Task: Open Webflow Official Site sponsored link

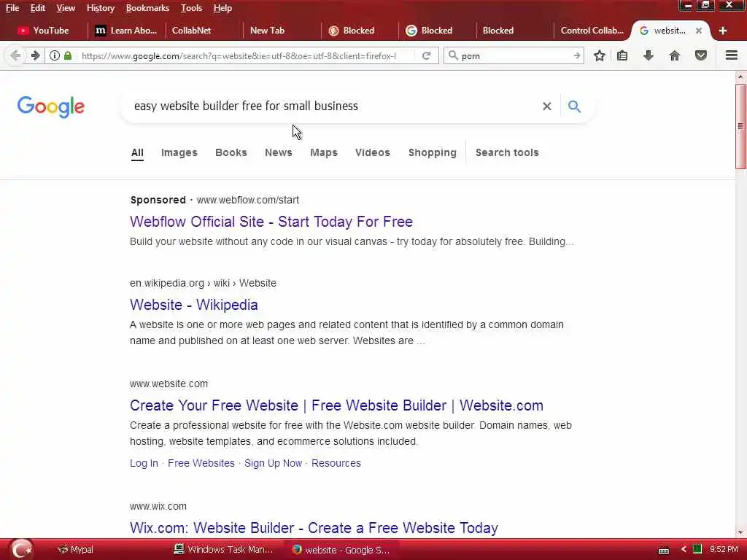Action: tap(271, 222)
